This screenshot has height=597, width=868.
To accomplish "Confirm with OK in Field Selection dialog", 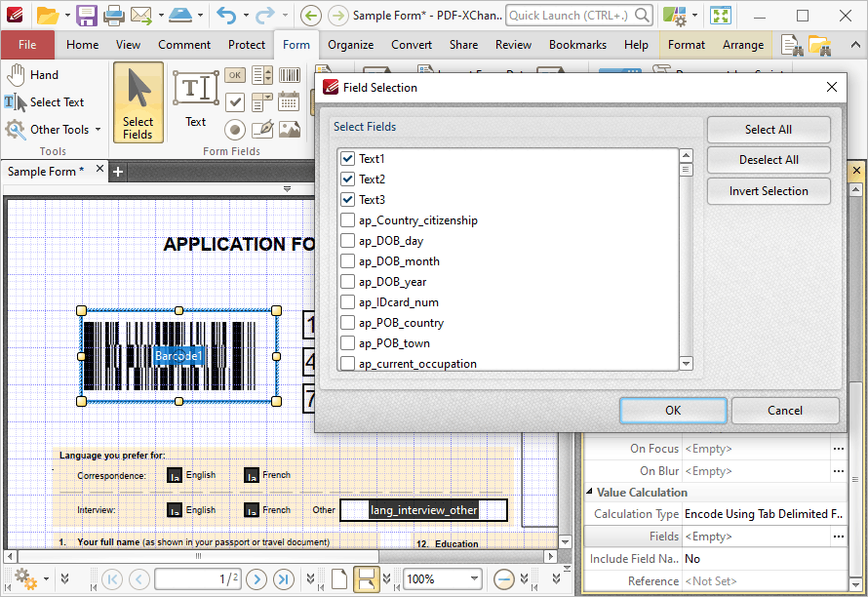I will (x=673, y=411).
